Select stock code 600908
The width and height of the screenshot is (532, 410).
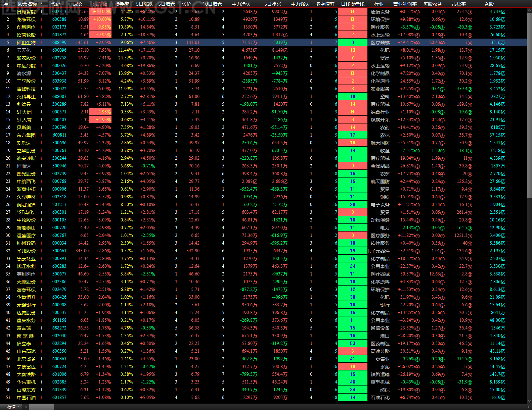pyautogui.click(x=59, y=305)
